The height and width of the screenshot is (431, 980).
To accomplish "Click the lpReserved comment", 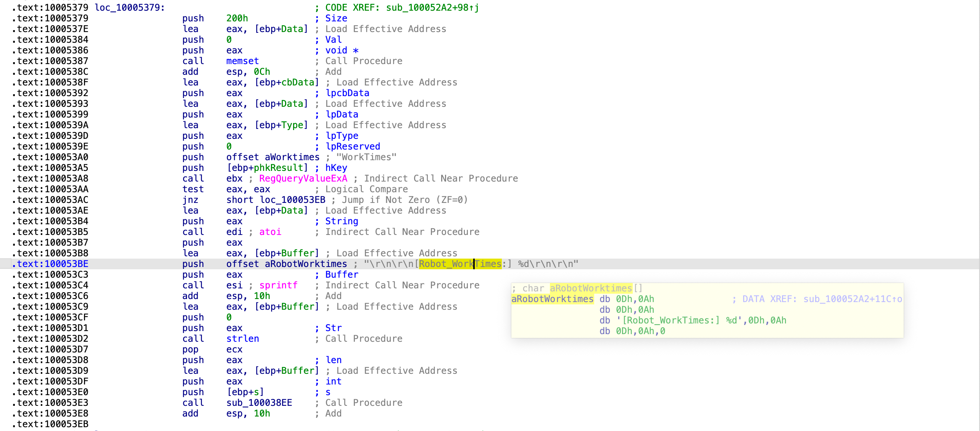I will tap(353, 146).
